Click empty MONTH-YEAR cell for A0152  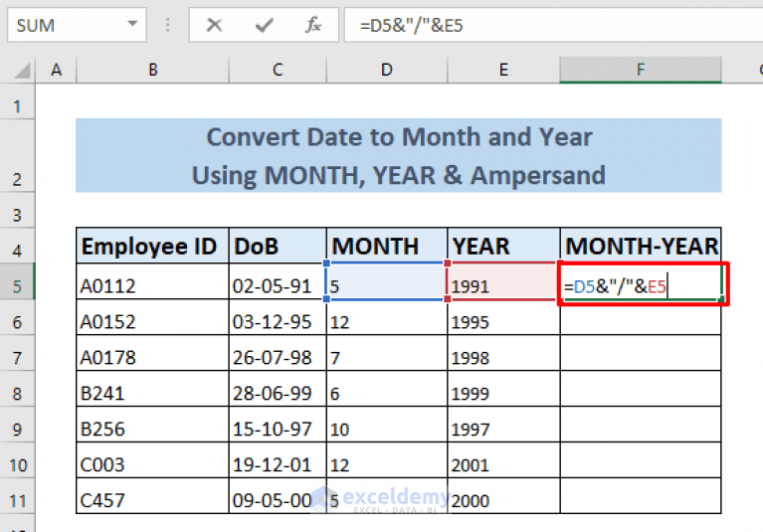tap(641, 317)
